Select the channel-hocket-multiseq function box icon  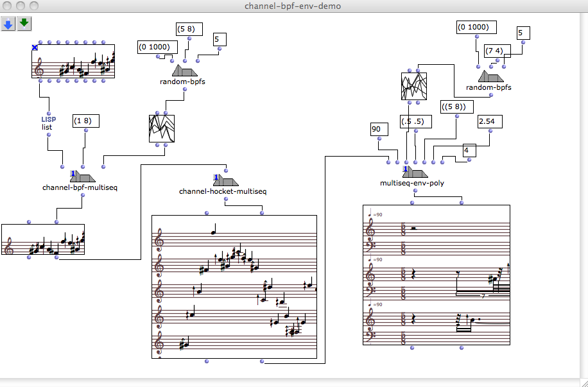(x=223, y=180)
